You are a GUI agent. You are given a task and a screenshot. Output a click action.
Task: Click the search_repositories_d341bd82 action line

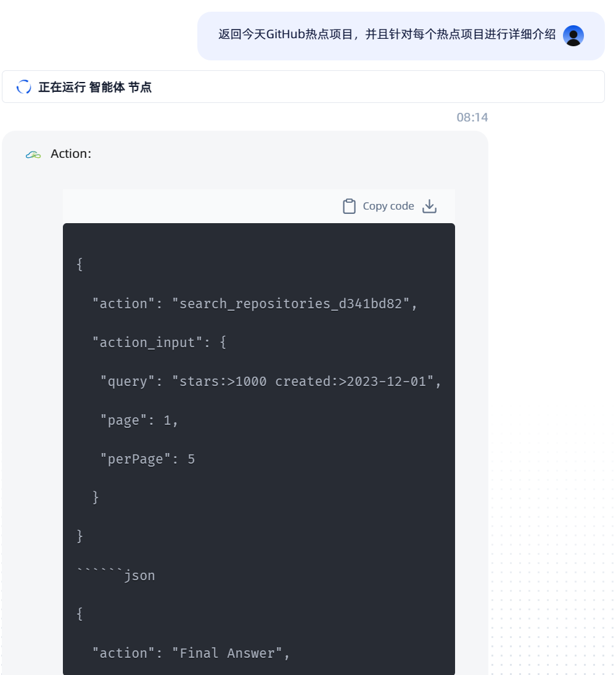coord(255,303)
